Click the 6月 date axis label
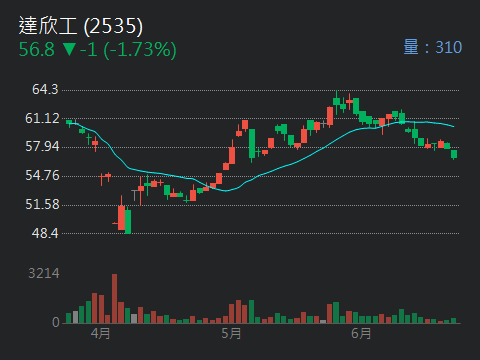 (361, 333)
